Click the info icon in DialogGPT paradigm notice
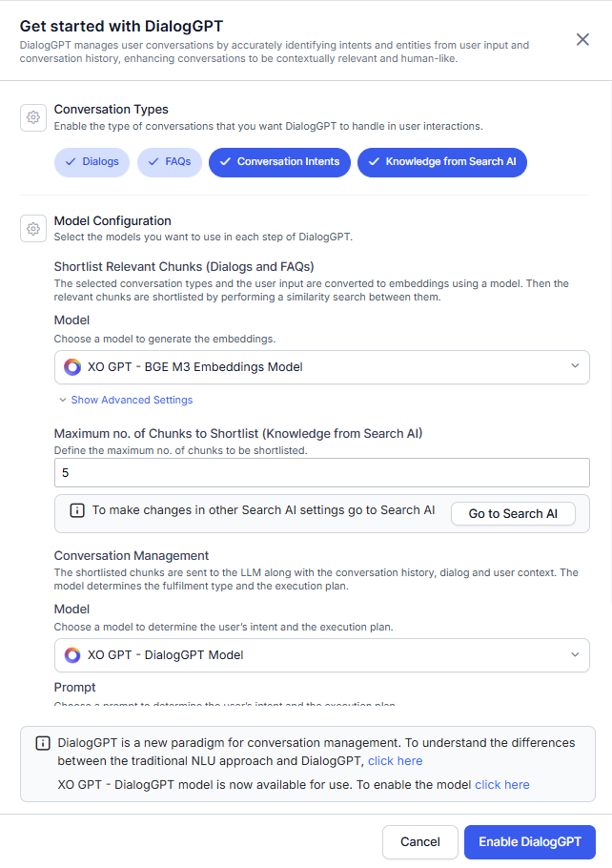Screen dimensions: 612x868 coord(43,743)
